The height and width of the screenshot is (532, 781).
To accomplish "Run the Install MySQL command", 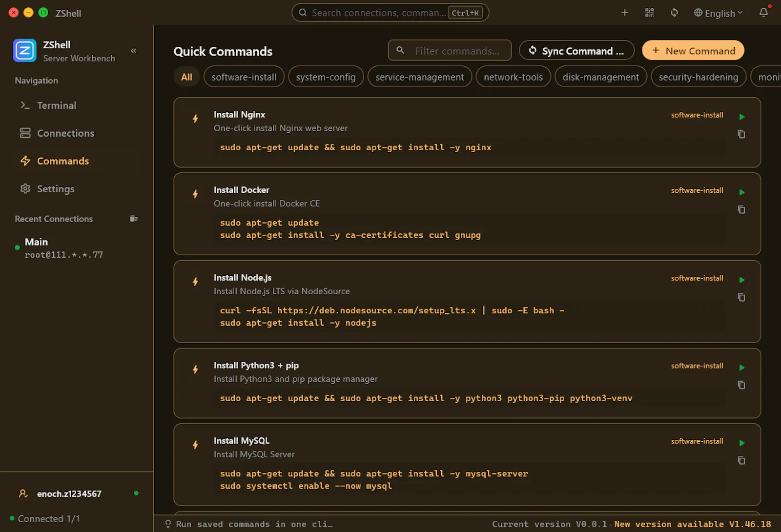I will [x=741, y=443].
